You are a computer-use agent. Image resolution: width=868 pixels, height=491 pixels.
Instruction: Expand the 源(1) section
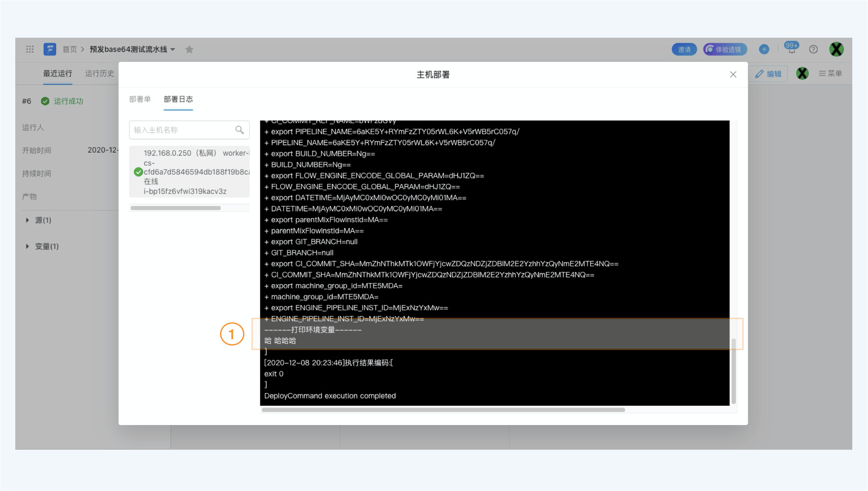(x=39, y=220)
